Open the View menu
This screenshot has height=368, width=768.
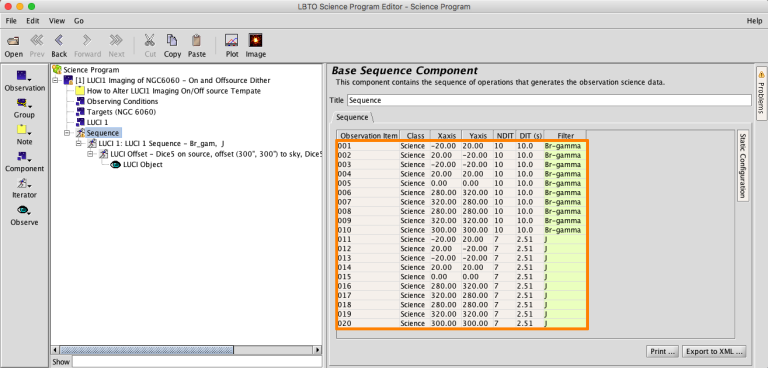(57, 21)
